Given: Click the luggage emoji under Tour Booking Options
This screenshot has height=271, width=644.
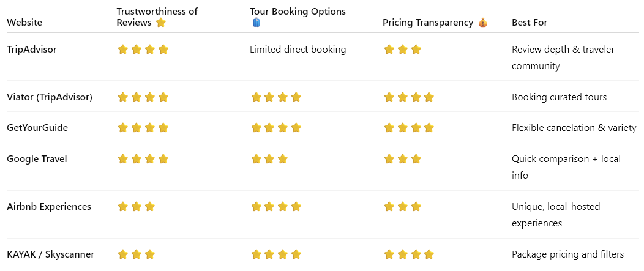Looking at the screenshot, I should (x=256, y=23).
